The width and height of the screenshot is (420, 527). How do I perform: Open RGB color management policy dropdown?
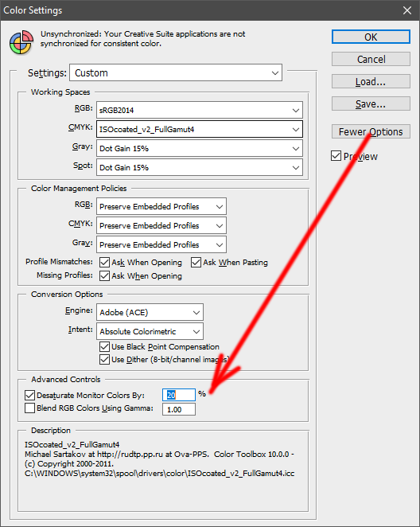161,206
